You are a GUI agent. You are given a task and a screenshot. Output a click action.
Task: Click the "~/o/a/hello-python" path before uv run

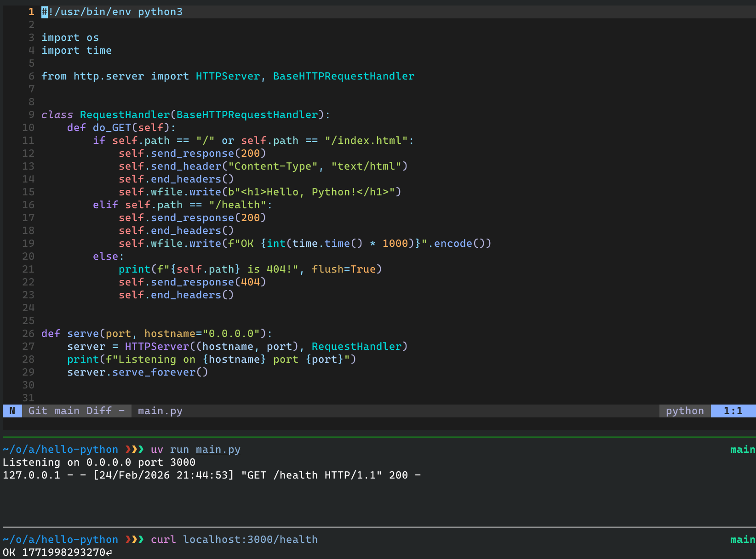[60, 450]
